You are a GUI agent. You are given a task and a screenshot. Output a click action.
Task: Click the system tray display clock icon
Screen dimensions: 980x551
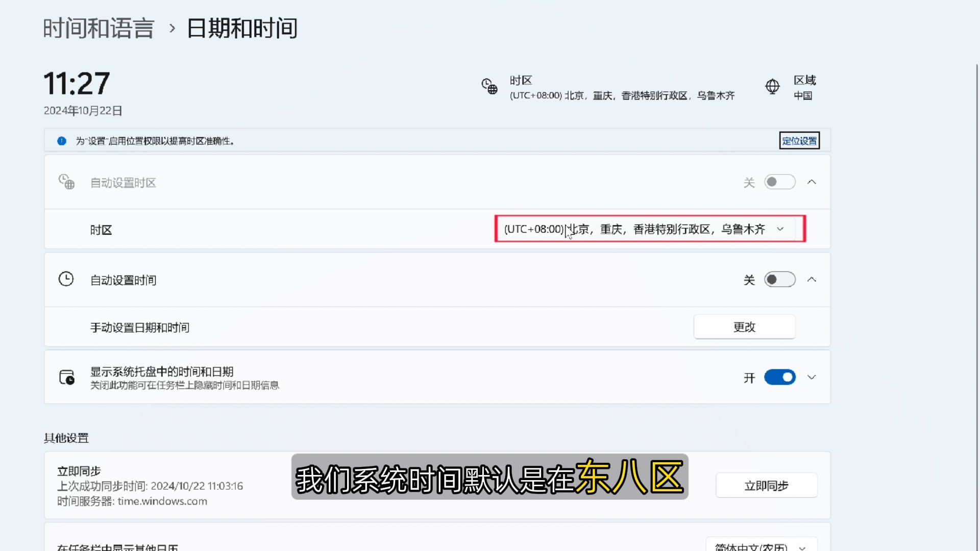coord(67,378)
